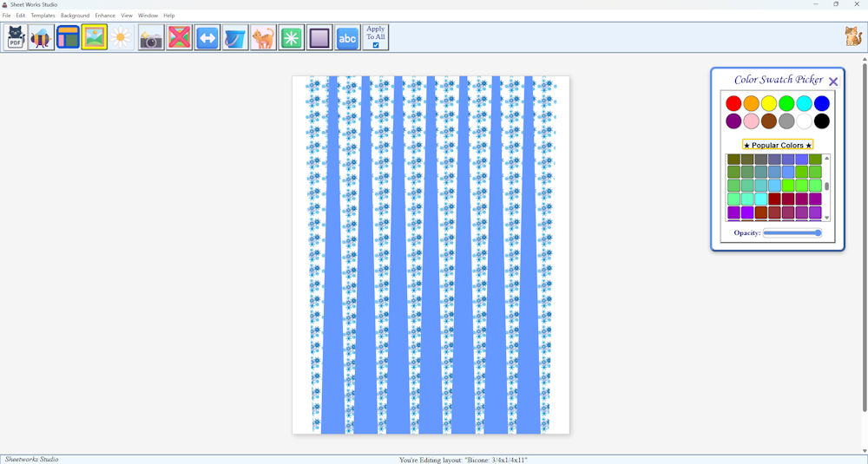This screenshot has width=868, height=464.
Task: Click the Opacity slider track
Action: [792, 232]
